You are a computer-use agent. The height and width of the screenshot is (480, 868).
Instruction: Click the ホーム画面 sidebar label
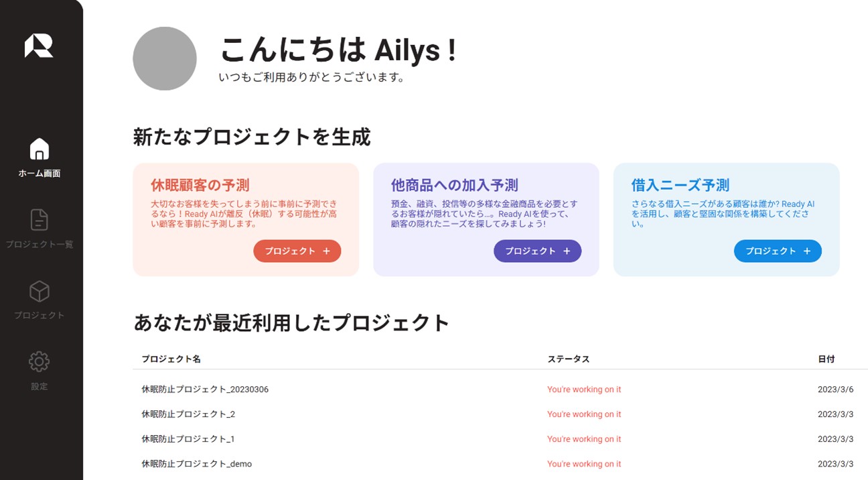[x=40, y=174]
